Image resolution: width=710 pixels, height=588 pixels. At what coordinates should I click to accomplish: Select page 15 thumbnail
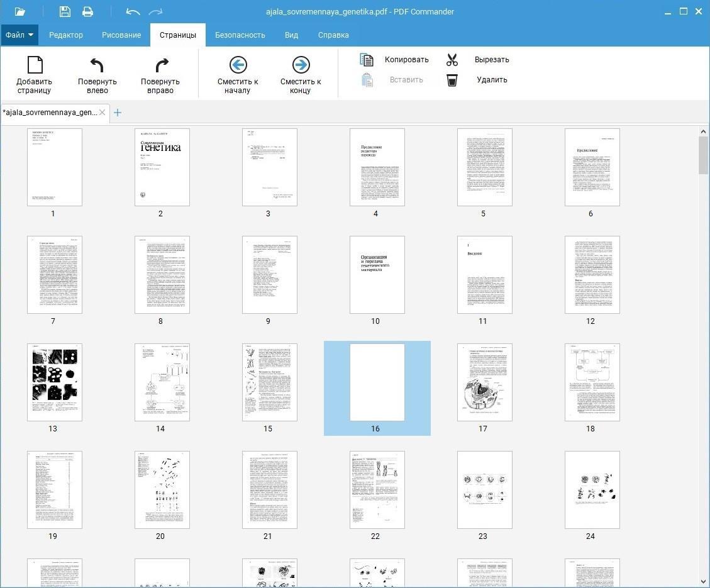269,382
